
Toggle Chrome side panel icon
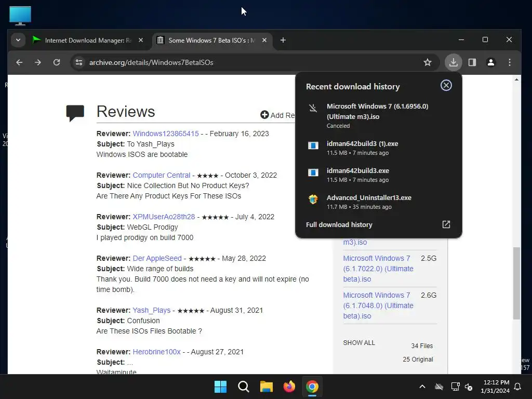point(472,62)
